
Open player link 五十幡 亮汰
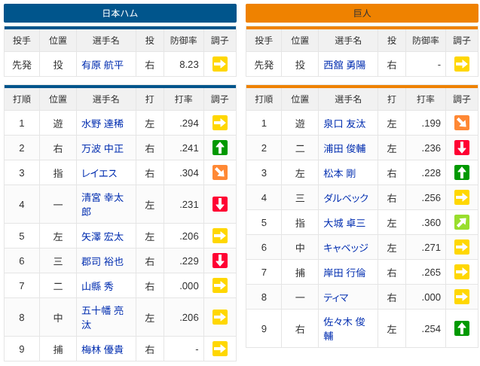102,317
